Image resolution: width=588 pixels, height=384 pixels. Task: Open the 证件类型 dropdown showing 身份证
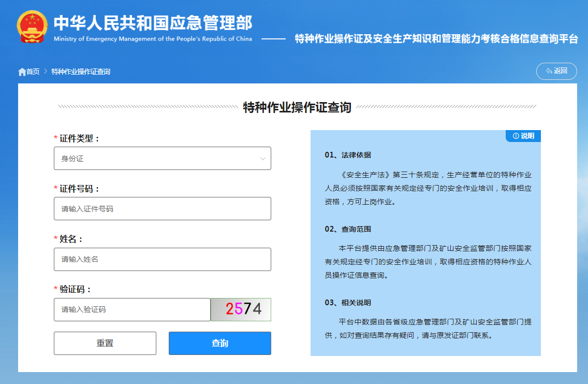point(162,159)
